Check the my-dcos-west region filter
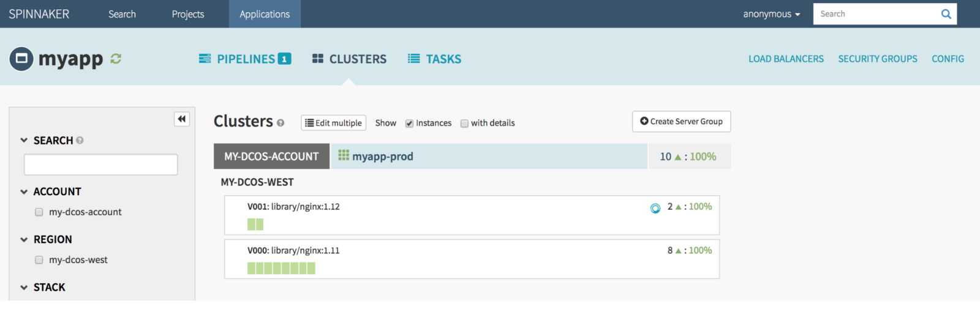The image size is (980, 320). 39,259
